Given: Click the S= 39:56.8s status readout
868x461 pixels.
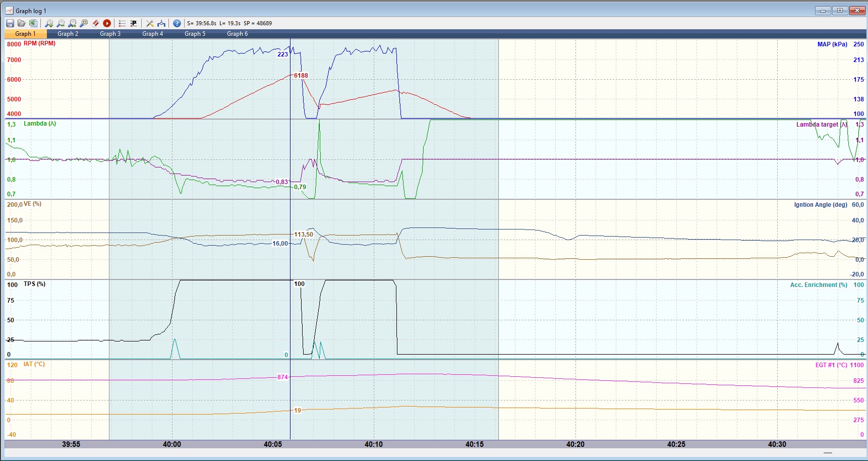Looking at the screenshot, I should click(202, 23).
